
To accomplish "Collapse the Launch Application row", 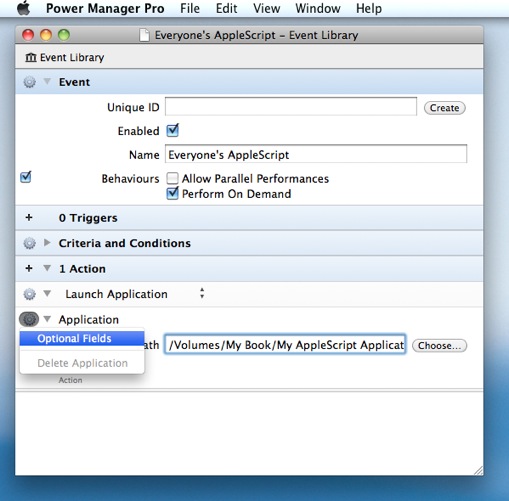I will (47, 293).
